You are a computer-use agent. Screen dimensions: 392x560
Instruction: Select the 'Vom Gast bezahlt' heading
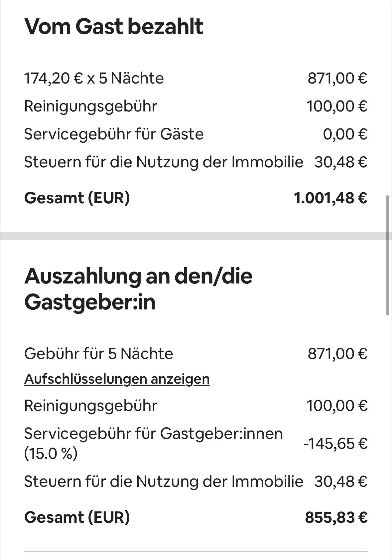(113, 26)
